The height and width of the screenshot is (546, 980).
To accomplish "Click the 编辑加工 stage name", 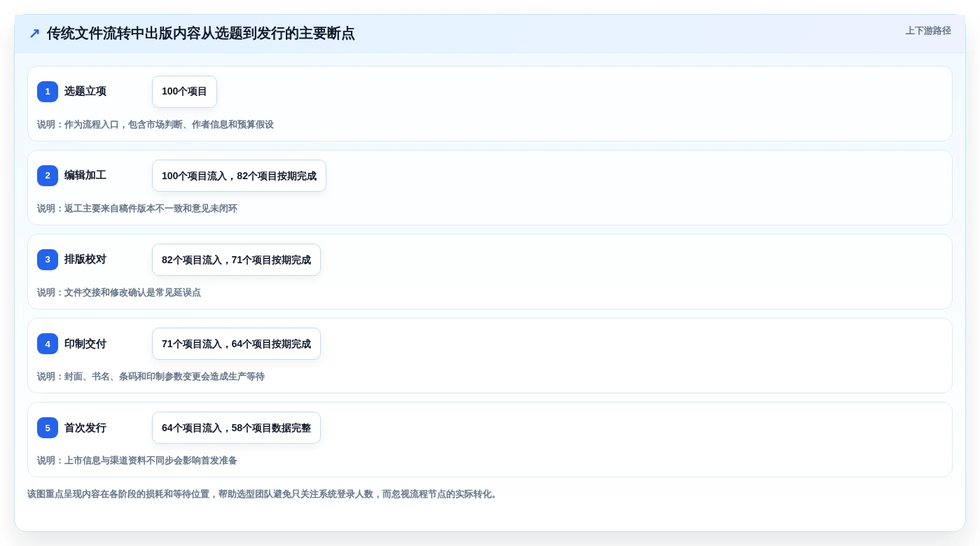I will point(85,175).
